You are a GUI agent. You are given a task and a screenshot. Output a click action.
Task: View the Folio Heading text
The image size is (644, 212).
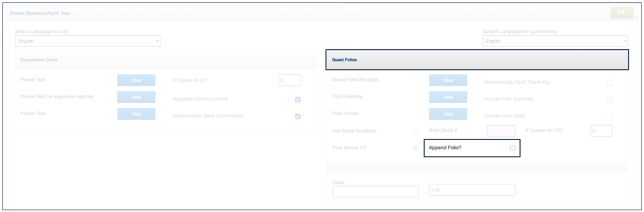click(x=448, y=97)
